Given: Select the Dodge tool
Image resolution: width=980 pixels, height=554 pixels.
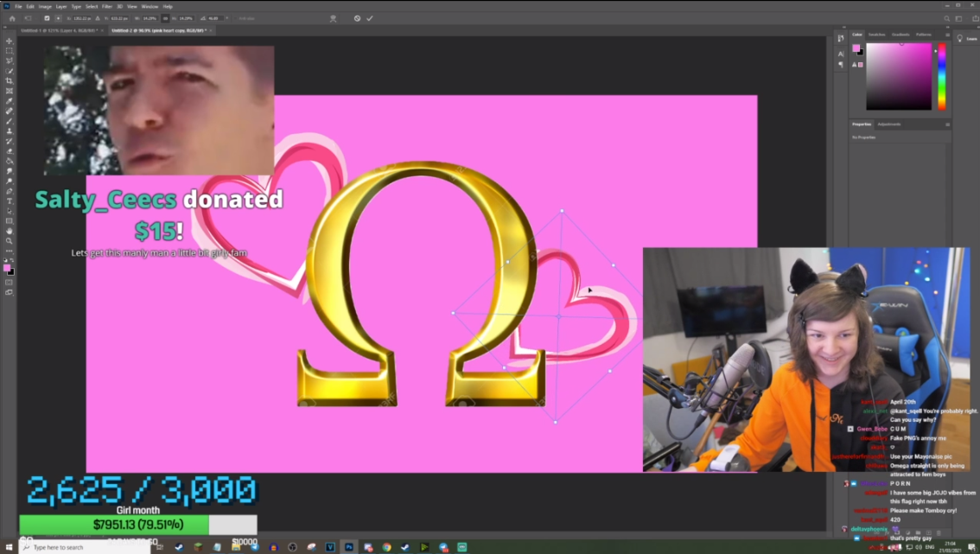Looking at the screenshot, I should click(x=10, y=181).
